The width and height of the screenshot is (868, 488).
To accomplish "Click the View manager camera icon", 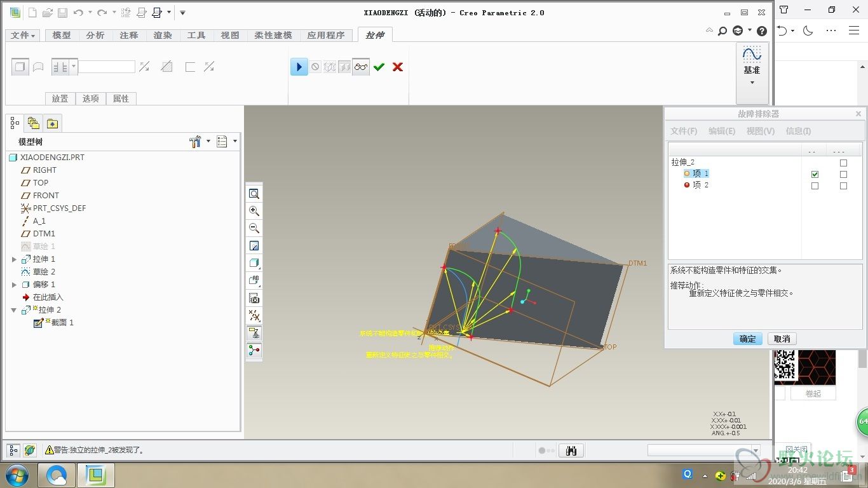I will 254,298.
